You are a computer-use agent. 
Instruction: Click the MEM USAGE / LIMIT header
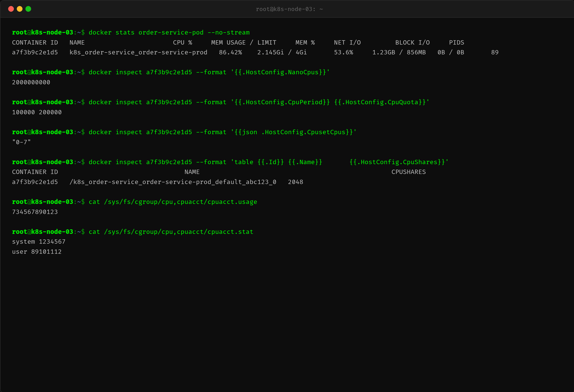point(244,42)
